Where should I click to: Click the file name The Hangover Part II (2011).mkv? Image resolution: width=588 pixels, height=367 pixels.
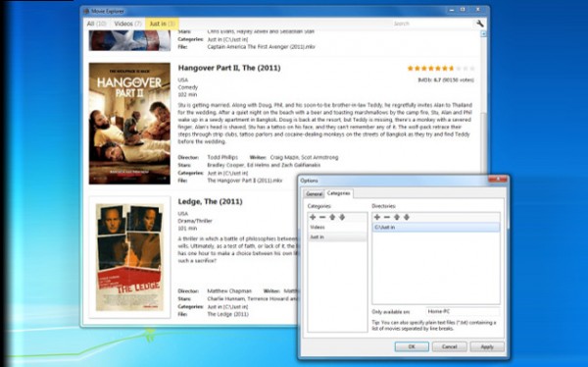click(244, 181)
